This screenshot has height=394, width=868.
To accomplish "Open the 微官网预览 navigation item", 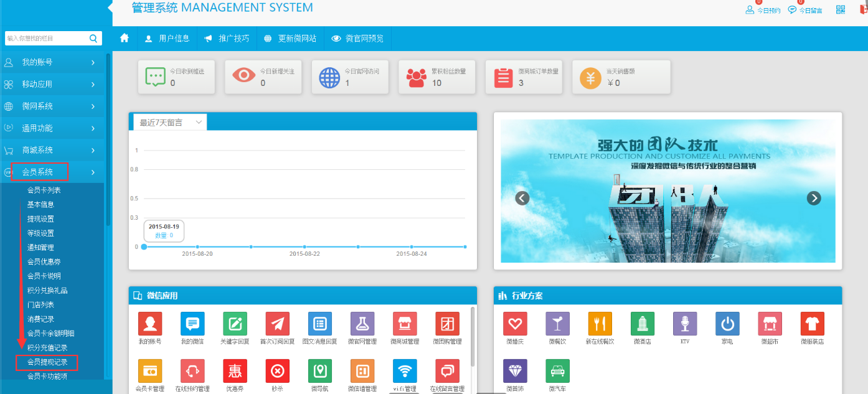I will pyautogui.click(x=357, y=39).
